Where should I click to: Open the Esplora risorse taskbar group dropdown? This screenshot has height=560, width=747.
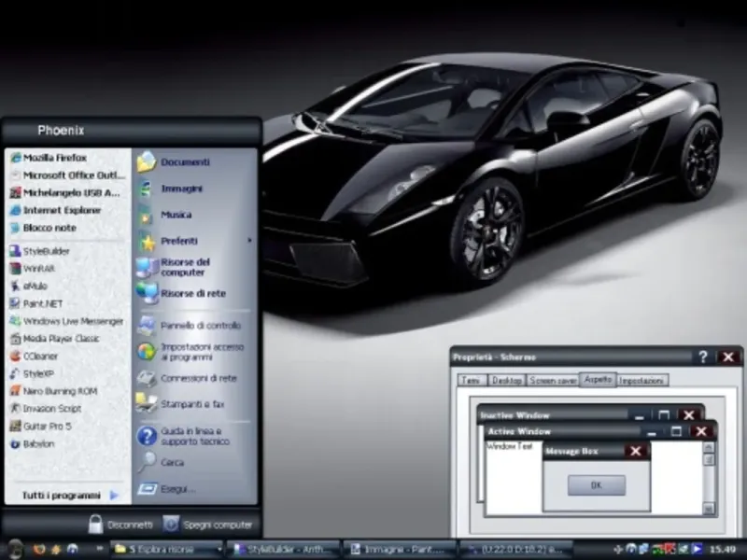218,549
